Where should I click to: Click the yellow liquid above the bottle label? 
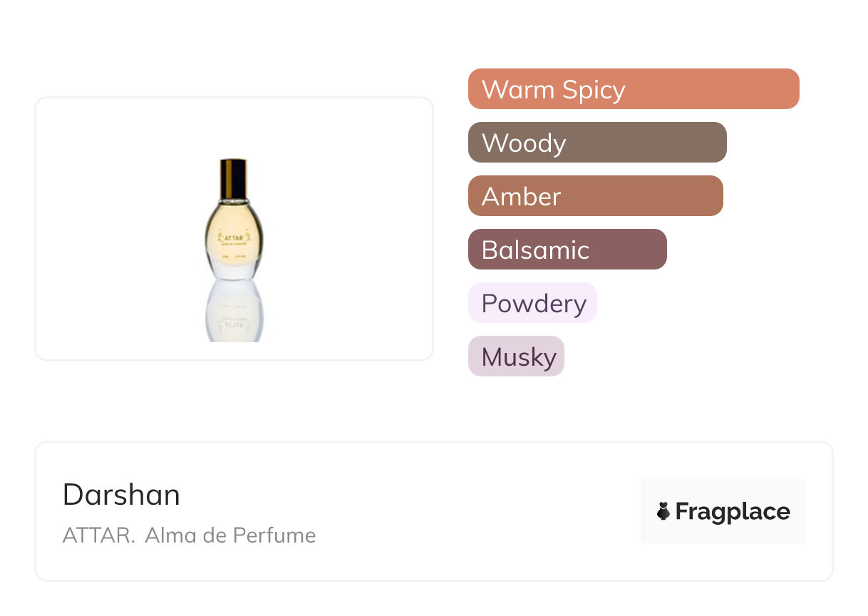coord(234,215)
